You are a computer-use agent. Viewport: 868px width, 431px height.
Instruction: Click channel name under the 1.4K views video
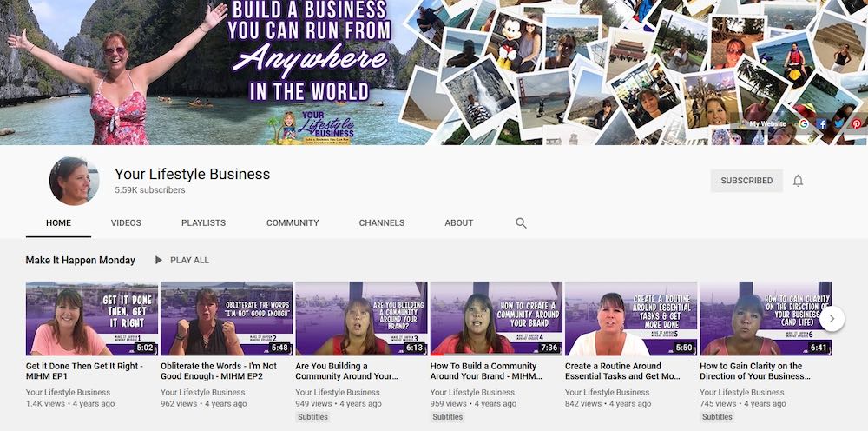(x=68, y=392)
